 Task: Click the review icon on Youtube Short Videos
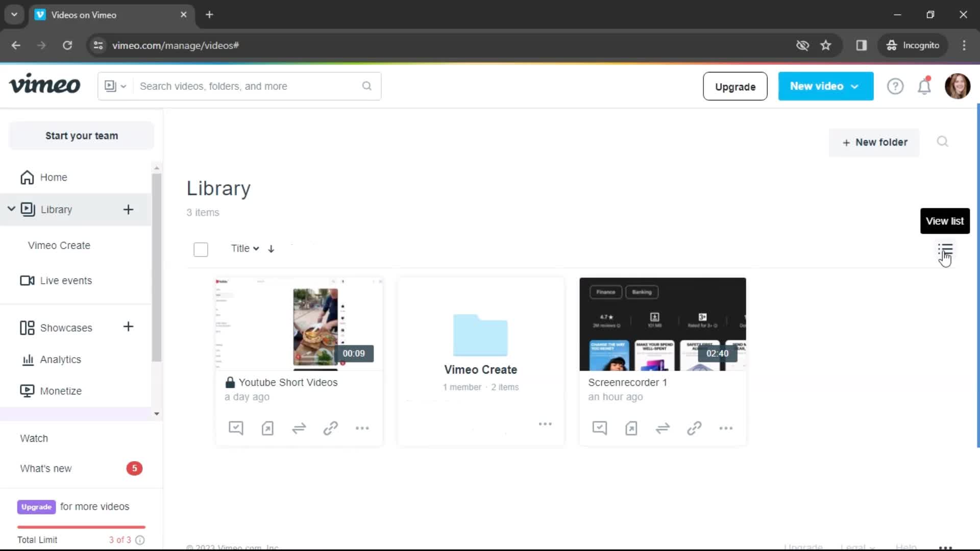tap(236, 428)
